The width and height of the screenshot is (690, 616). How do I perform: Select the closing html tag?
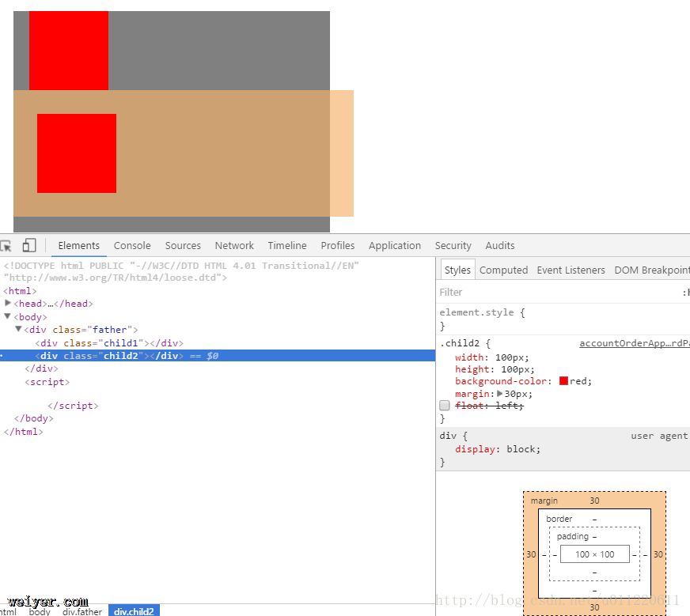[23, 432]
